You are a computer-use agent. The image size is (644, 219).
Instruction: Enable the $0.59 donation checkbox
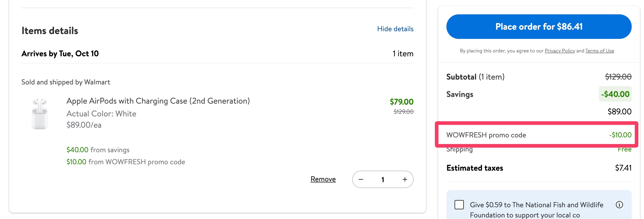pyautogui.click(x=460, y=205)
